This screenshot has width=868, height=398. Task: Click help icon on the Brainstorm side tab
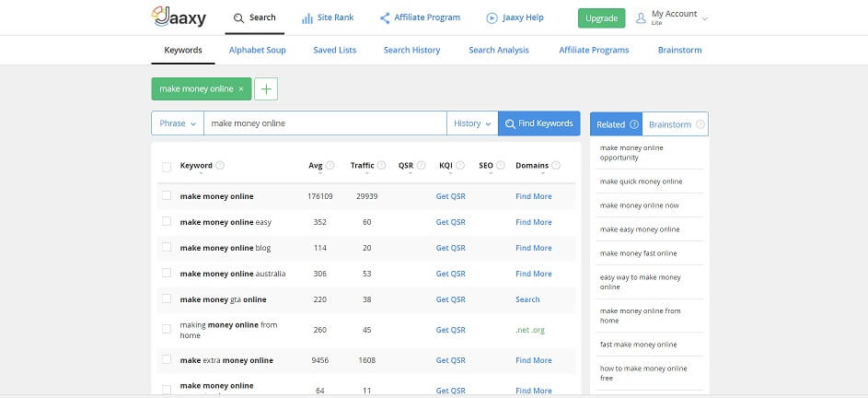700,124
